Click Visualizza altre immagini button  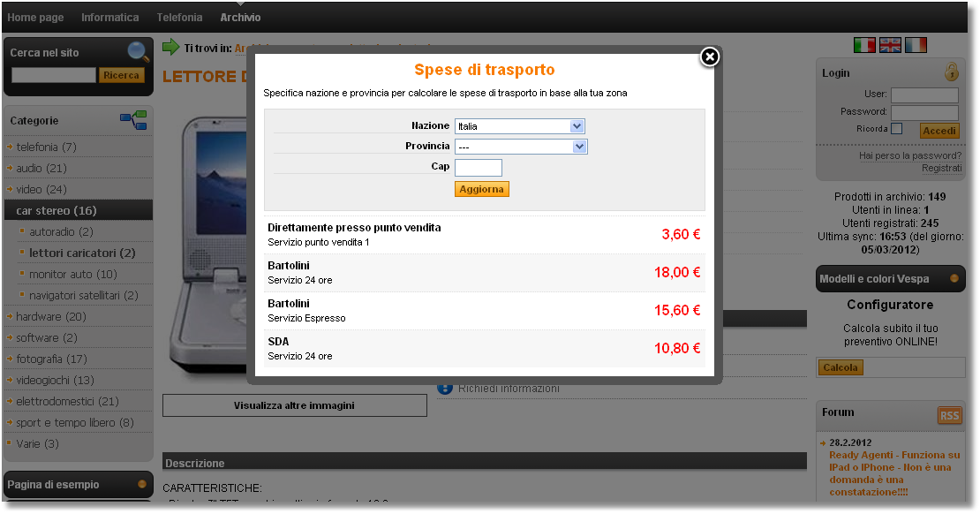tap(294, 405)
